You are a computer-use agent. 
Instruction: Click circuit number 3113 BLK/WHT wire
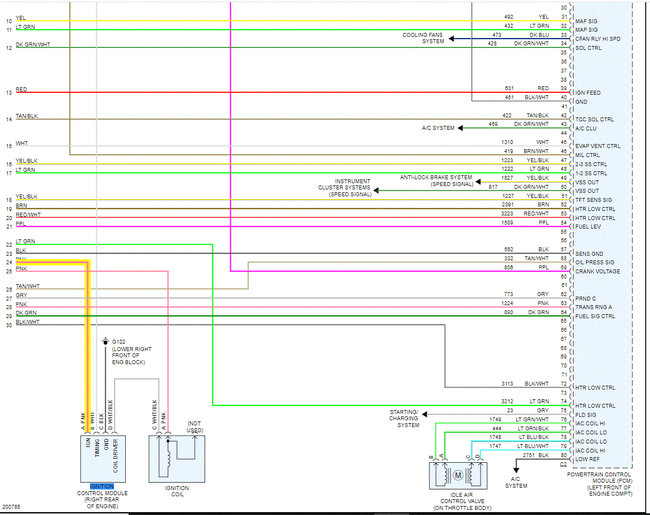coord(507,384)
